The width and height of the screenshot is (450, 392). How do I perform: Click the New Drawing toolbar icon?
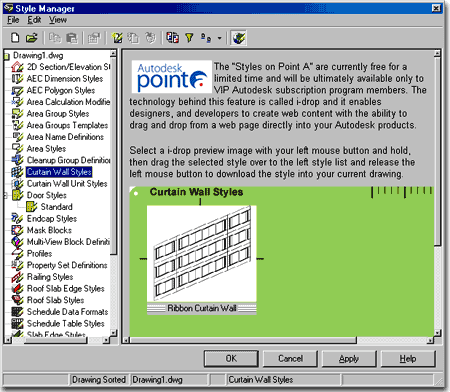coord(15,38)
